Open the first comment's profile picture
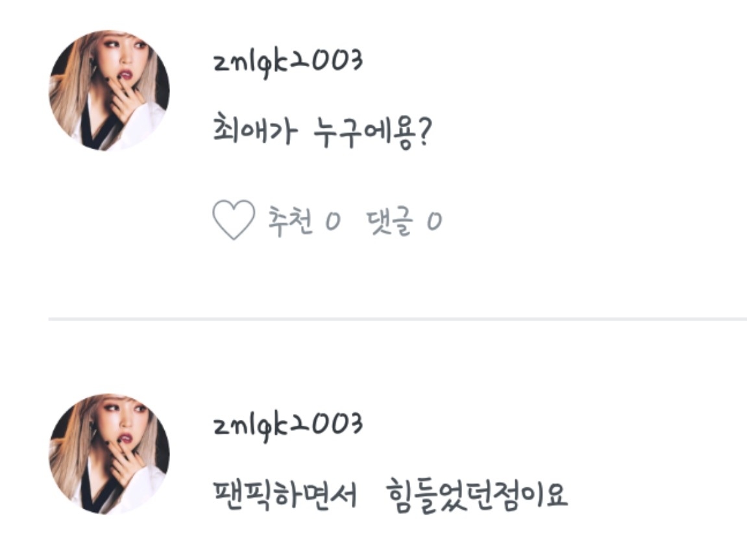 pyautogui.click(x=109, y=90)
